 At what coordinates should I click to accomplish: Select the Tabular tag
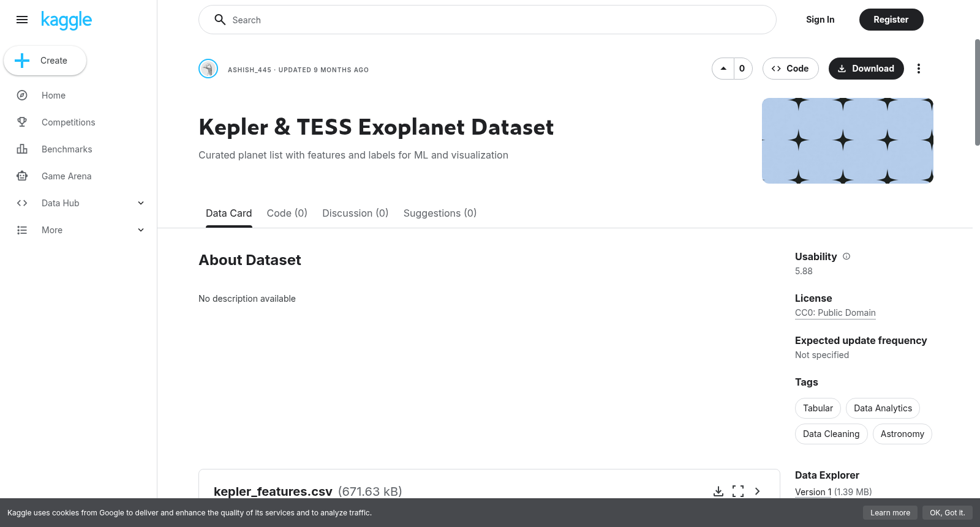click(818, 408)
